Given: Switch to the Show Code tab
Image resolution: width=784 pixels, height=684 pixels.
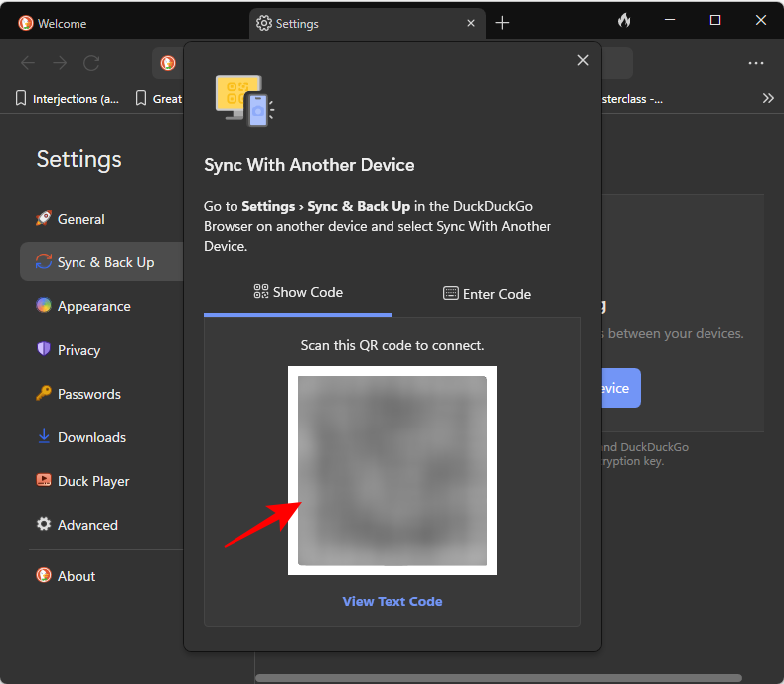Looking at the screenshot, I should [298, 292].
